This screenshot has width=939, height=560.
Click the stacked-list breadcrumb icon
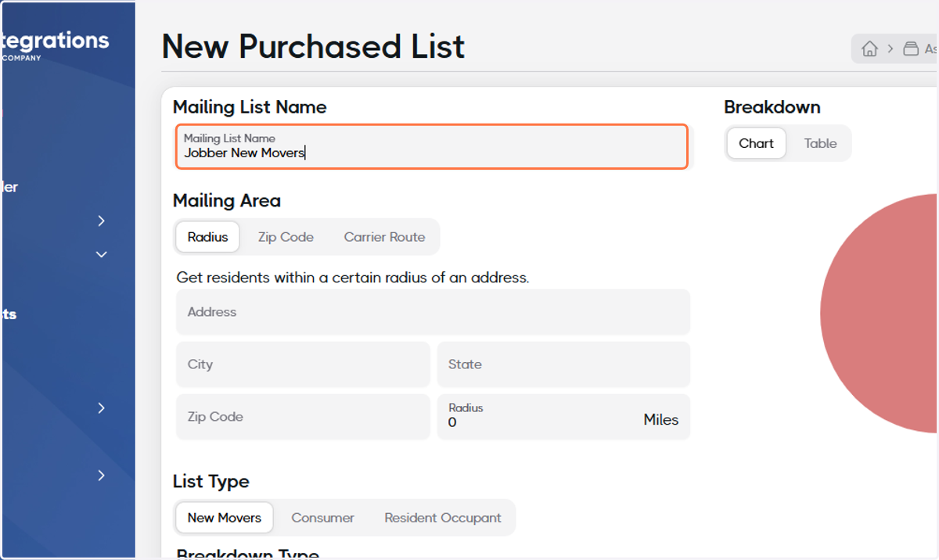coord(910,48)
